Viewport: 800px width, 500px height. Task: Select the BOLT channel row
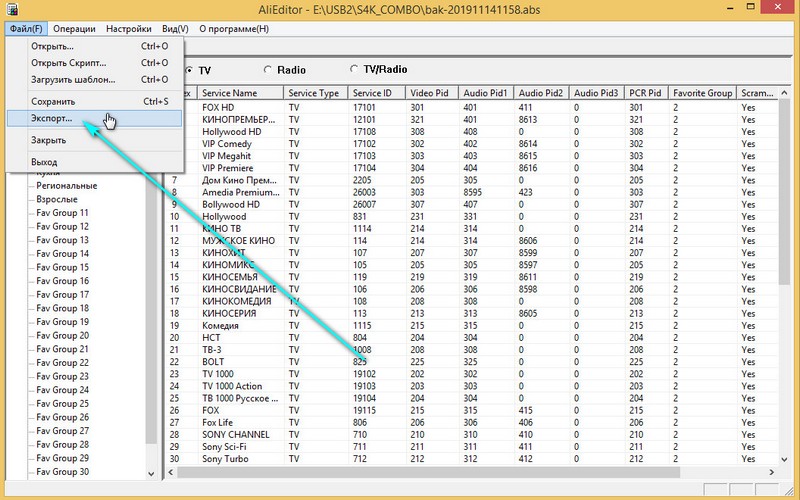click(472, 362)
